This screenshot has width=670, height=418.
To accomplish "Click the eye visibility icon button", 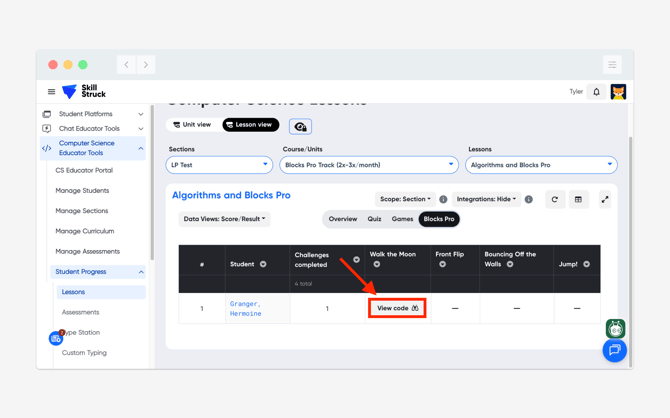I will 300,127.
